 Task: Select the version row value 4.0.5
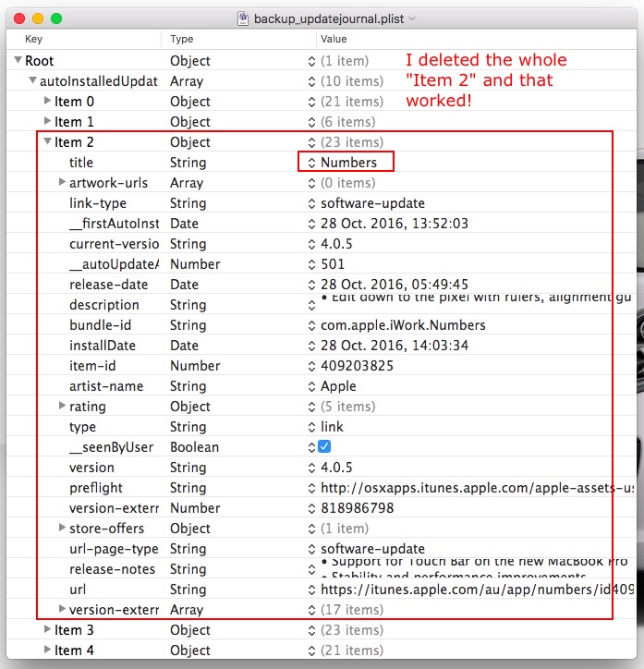tap(336, 468)
